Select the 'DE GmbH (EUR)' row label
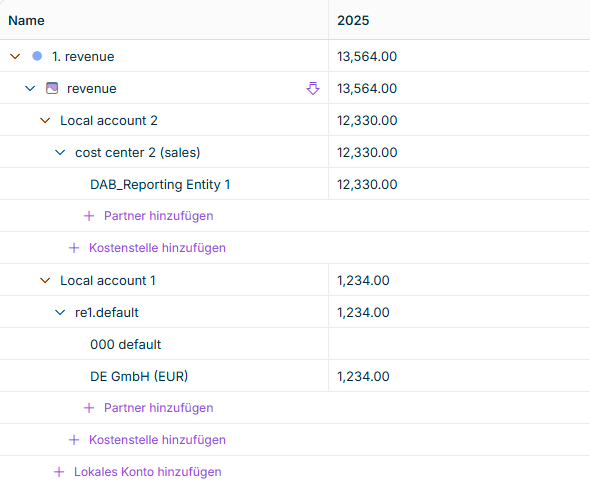 (x=139, y=376)
